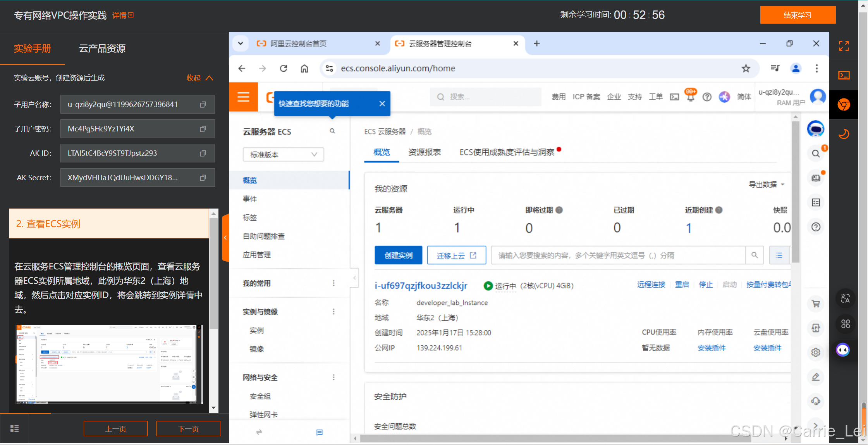
Task: Copy the sub-user password value
Action: click(x=203, y=129)
